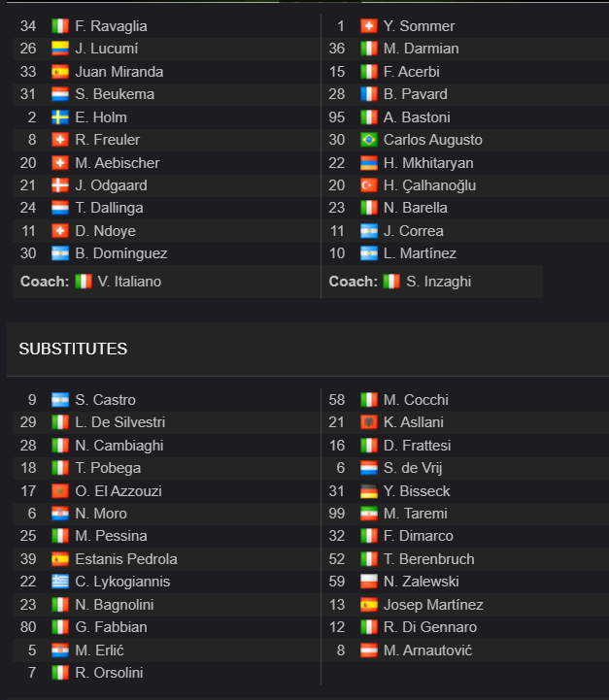This screenshot has width=609, height=700.
Task: Click the SUBSTITUTES section header
Action: (73, 349)
